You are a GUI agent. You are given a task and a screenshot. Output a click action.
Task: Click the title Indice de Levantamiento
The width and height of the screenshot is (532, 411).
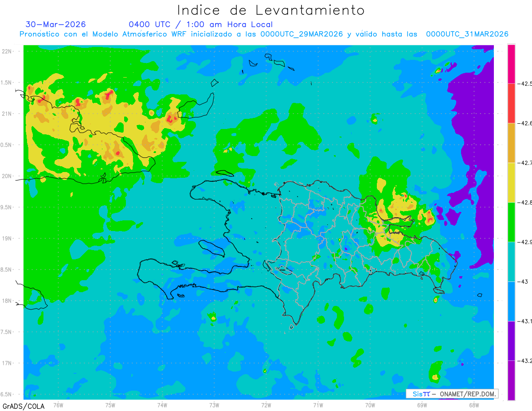point(271,10)
